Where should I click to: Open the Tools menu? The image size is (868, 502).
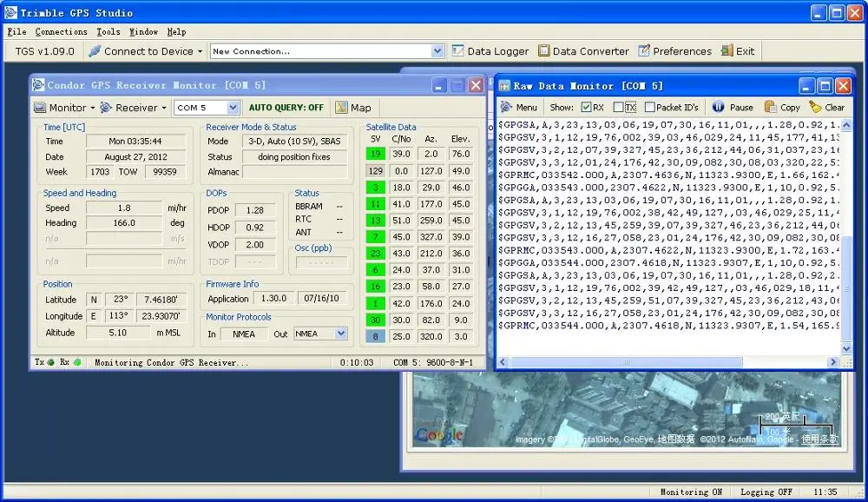coord(108,31)
